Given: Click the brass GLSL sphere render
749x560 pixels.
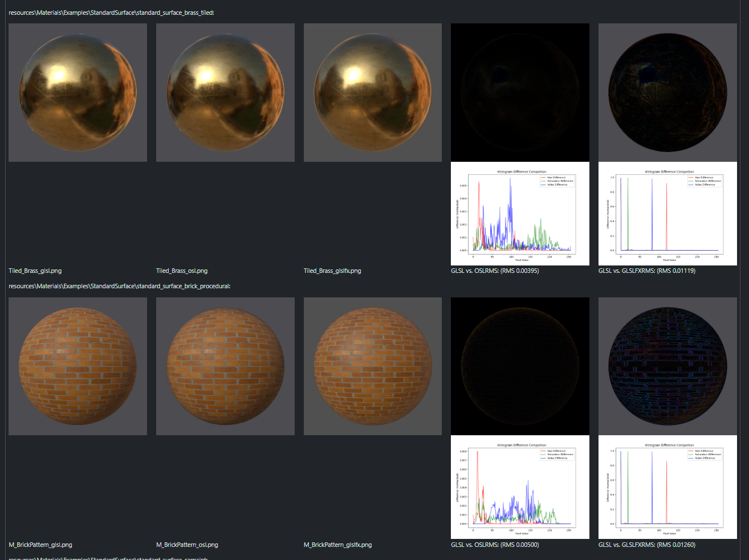Looking at the screenshot, I should coord(78,92).
